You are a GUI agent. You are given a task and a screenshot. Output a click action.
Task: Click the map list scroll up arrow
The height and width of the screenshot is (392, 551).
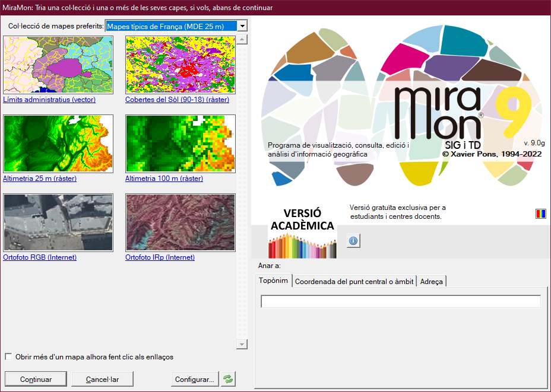242,39
